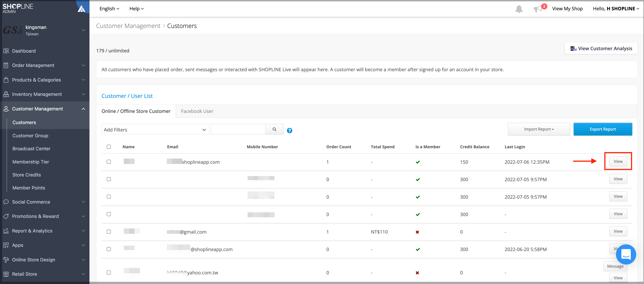Open the Import Report dropdown

click(x=539, y=129)
